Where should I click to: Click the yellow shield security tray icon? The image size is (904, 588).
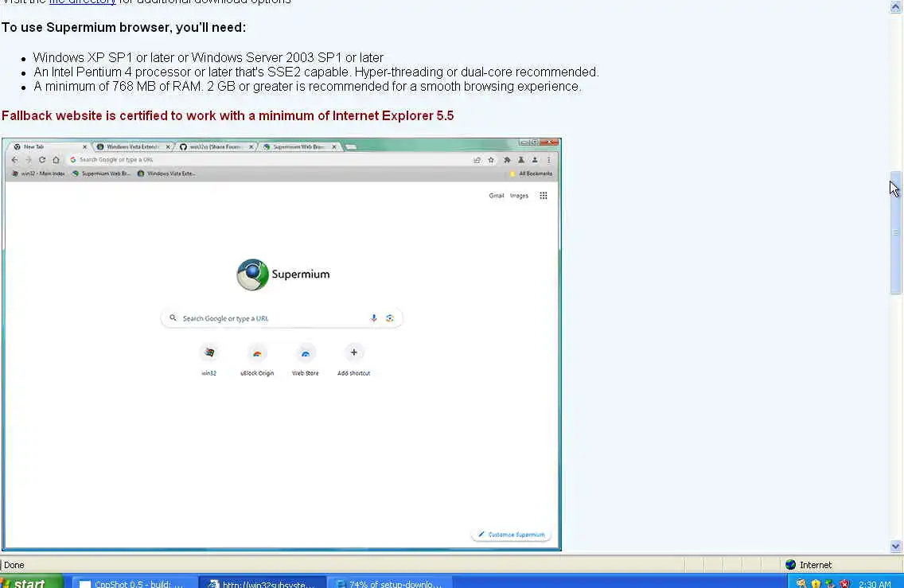pyautogui.click(x=816, y=583)
